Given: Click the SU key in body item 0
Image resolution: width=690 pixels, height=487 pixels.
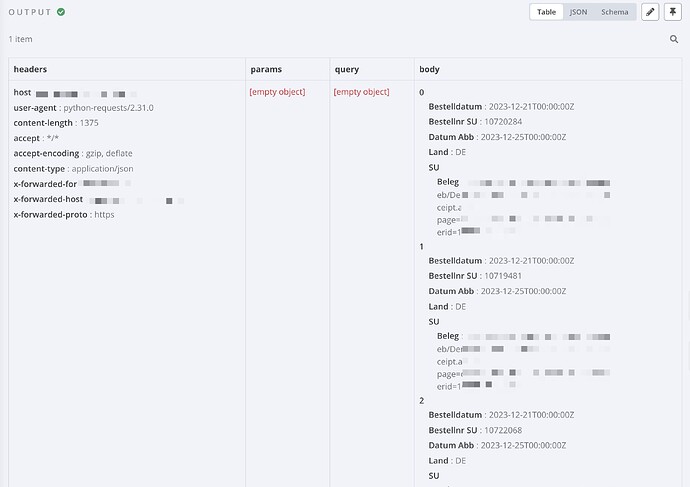Looking at the screenshot, I should 434,167.
